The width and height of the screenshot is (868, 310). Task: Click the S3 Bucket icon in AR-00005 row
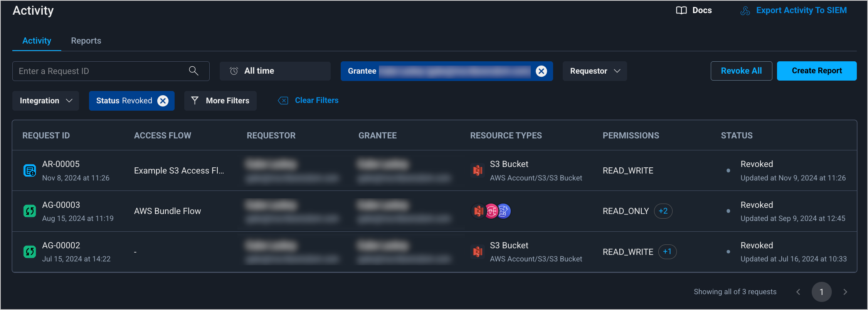click(478, 170)
